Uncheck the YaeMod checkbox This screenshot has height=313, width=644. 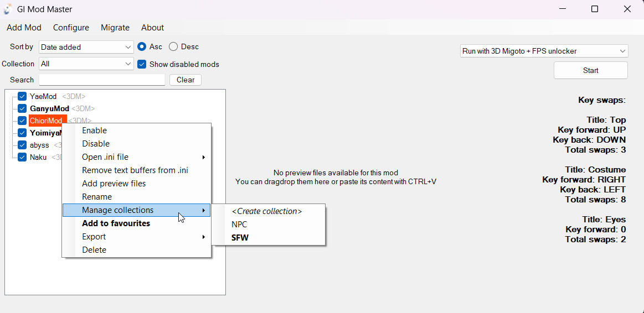point(22,96)
